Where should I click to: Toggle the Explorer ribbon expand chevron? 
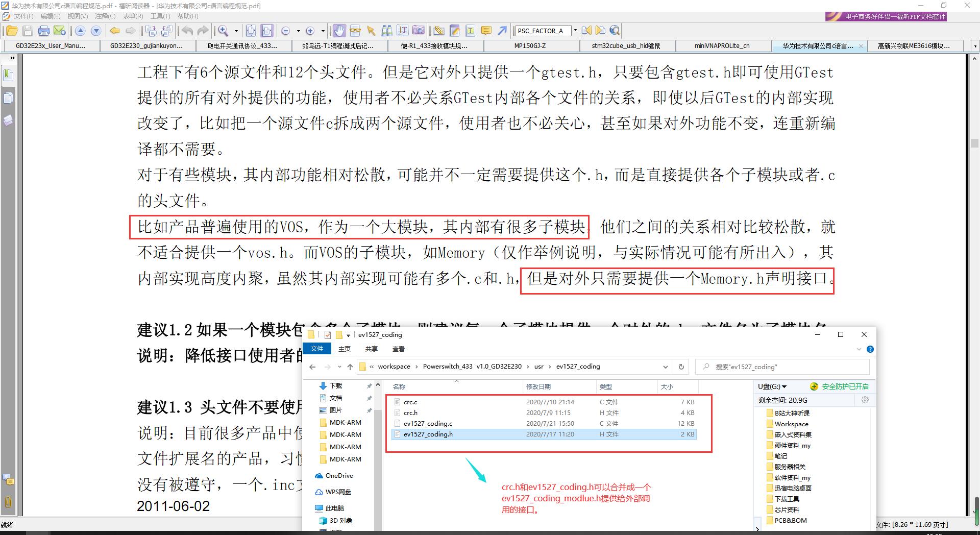tap(859, 349)
